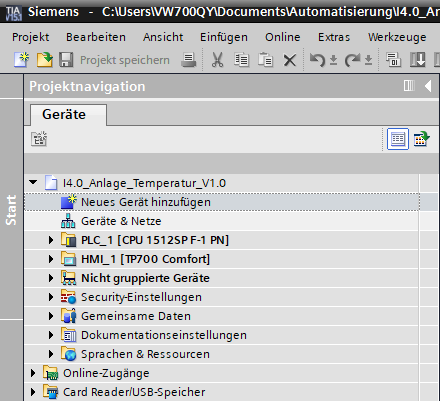
Task: Collapse the I4.0_Anlage_Temperatur_V1.0 project tree
Action: (33, 182)
